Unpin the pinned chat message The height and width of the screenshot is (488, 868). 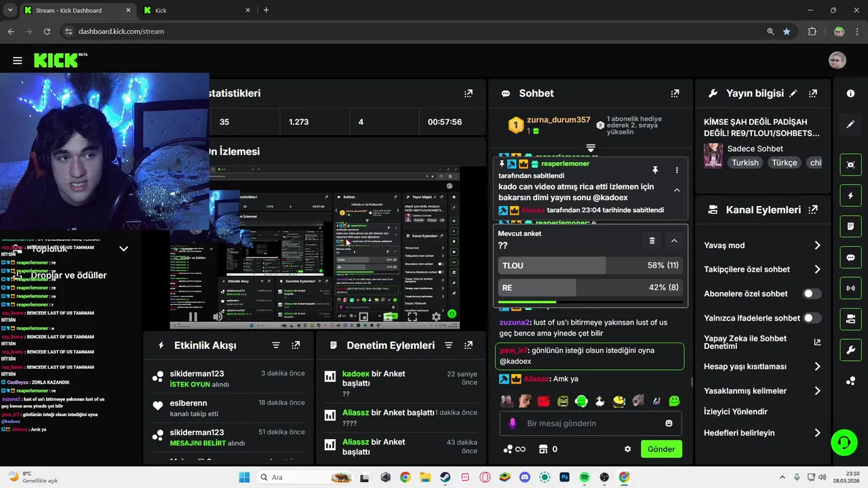coord(655,170)
